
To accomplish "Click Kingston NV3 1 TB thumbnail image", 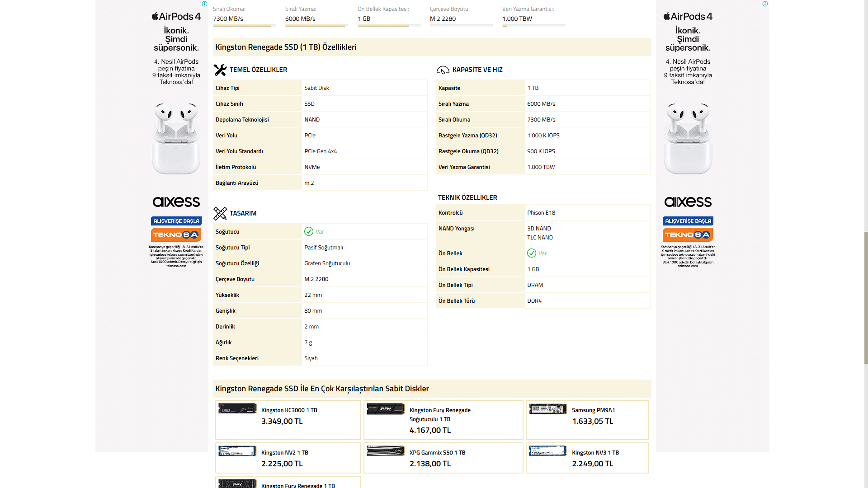I will pyautogui.click(x=548, y=451).
